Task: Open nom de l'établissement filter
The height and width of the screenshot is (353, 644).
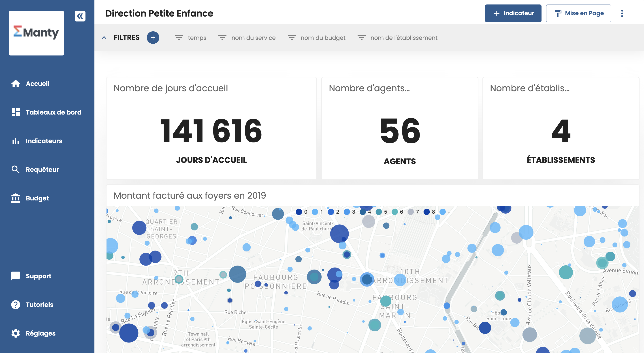Action: click(x=397, y=38)
